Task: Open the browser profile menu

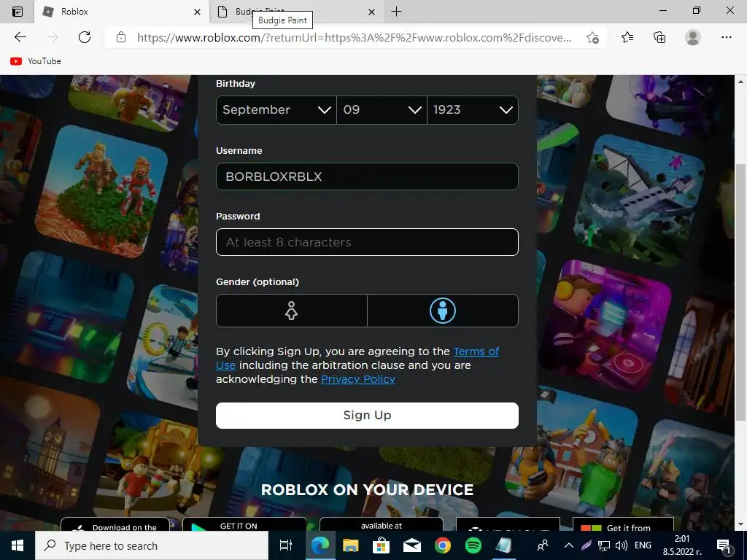Action: click(693, 37)
